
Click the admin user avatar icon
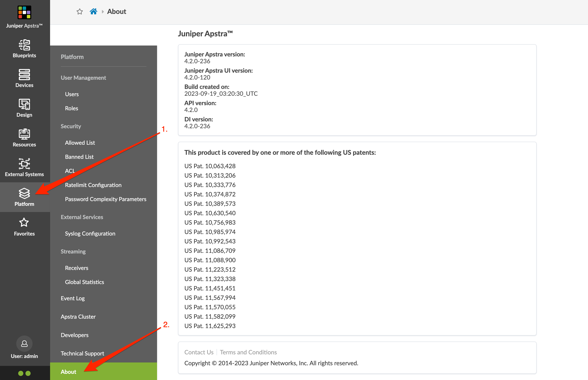pyautogui.click(x=24, y=343)
